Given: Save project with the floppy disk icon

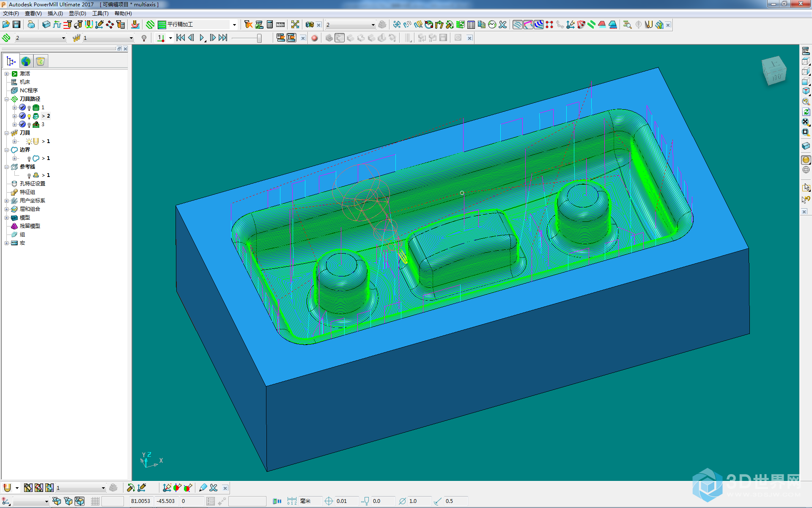Looking at the screenshot, I should (x=16, y=25).
